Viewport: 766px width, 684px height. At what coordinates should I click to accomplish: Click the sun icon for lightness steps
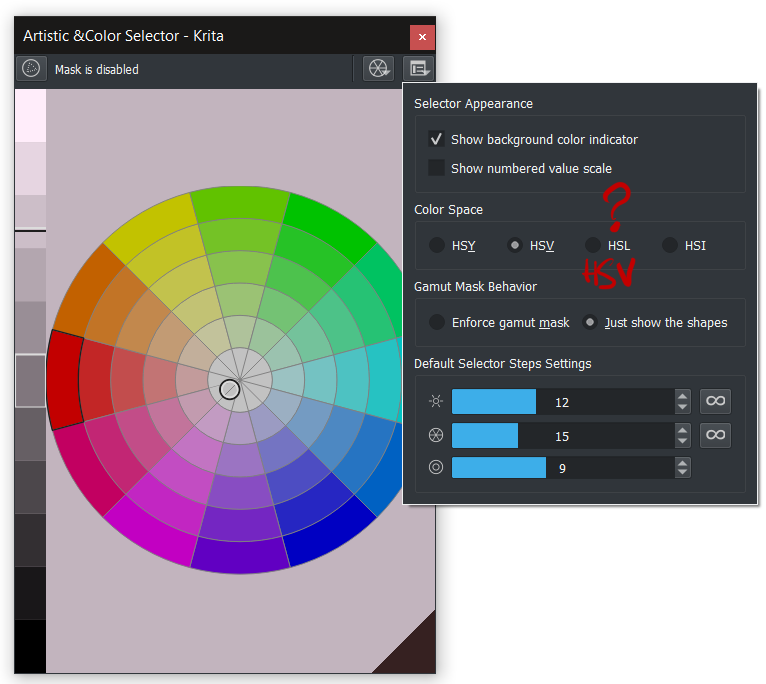435,402
